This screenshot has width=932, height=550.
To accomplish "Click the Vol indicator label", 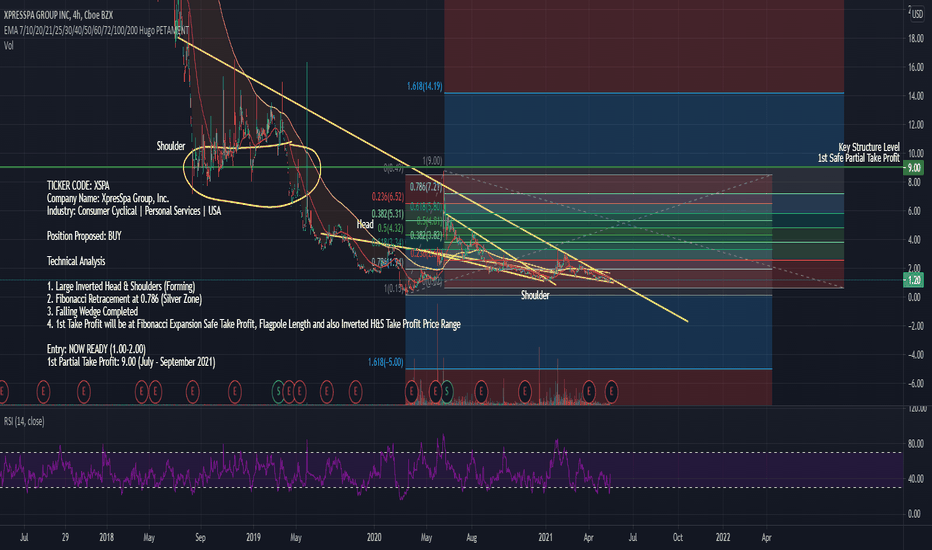I will [8, 45].
